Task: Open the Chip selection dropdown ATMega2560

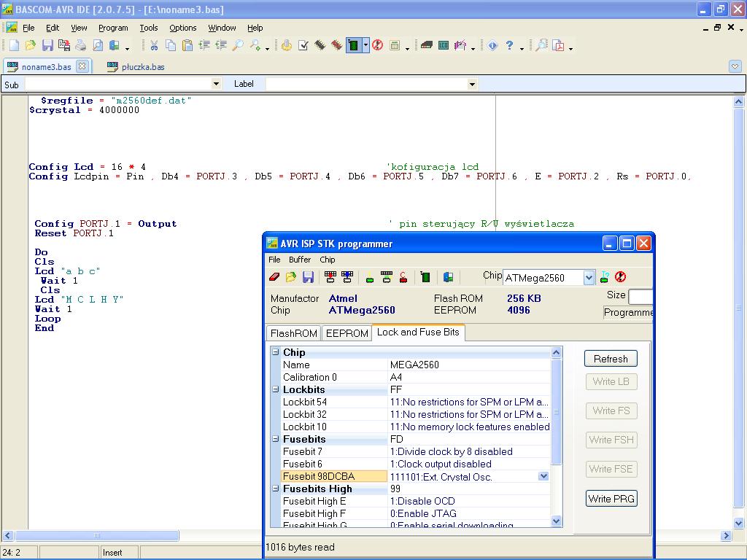Action: click(589, 278)
